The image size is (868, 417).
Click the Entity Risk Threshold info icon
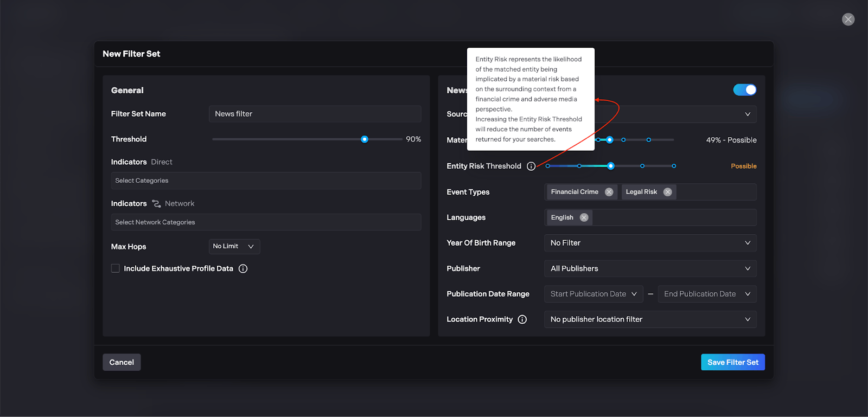coord(531,166)
